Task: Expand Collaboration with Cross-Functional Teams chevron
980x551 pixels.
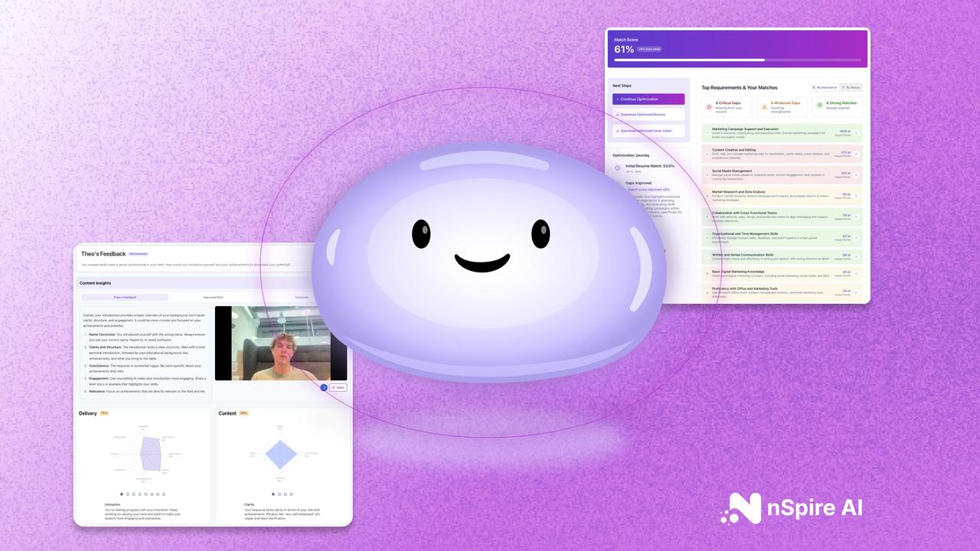Action: click(856, 217)
